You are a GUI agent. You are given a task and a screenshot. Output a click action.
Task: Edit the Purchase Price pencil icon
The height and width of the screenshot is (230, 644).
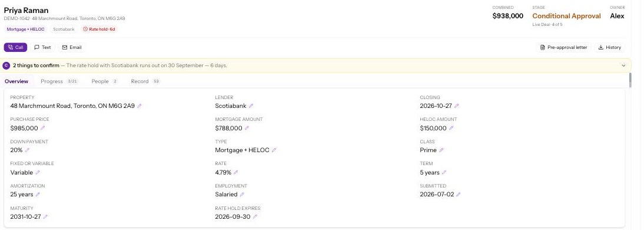tap(43, 128)
